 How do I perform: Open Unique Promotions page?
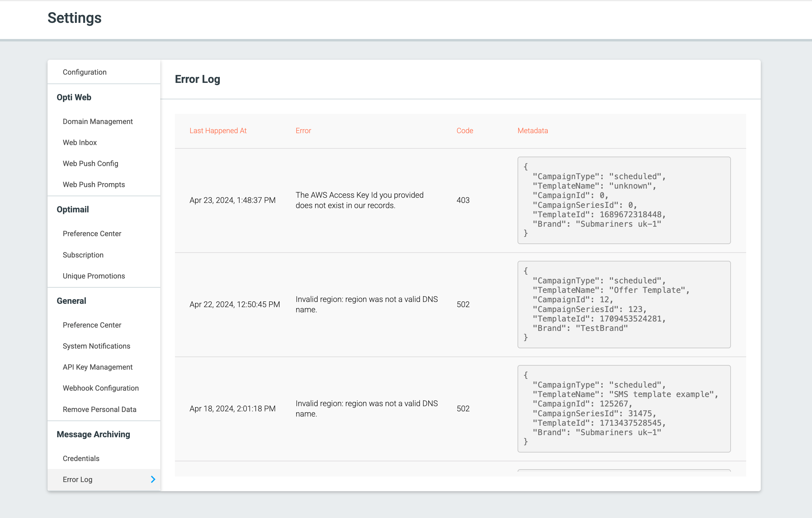pos(94,276)
